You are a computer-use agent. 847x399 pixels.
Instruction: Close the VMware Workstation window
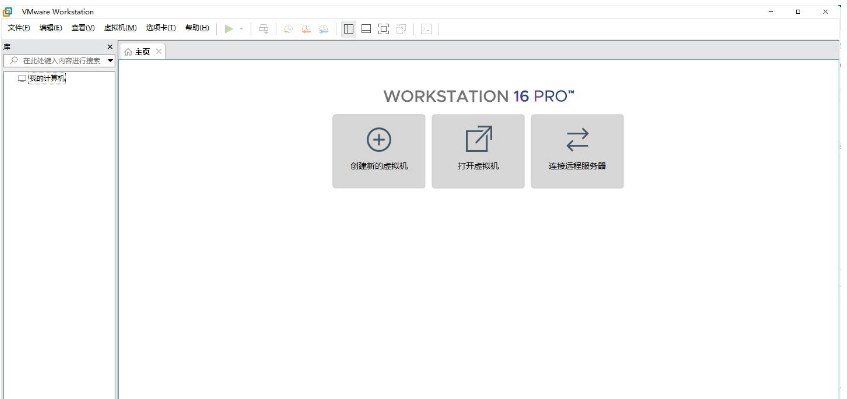pyautogui.click(x=825, y=11)
